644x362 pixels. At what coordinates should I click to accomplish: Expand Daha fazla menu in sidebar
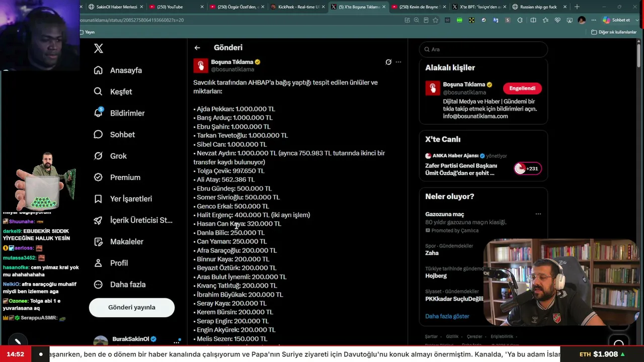click(120, 285)
